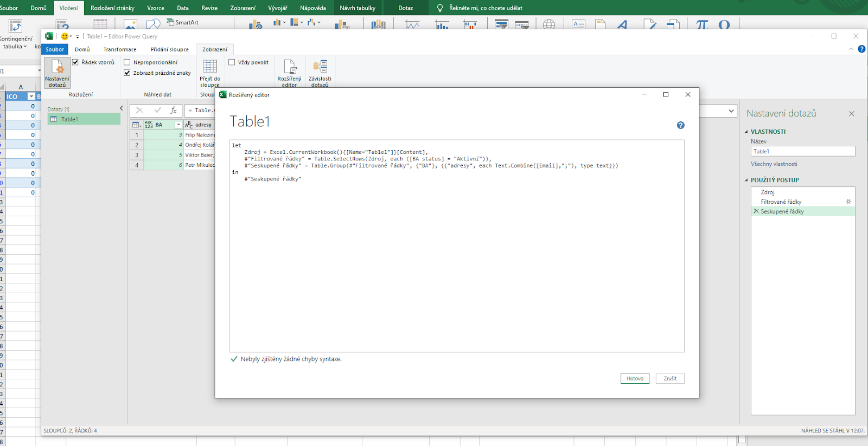The width and height of the screenshot is (868, 446).
Task: Open Excel Návrh tabulky tab
Action: tap(358, 8)
